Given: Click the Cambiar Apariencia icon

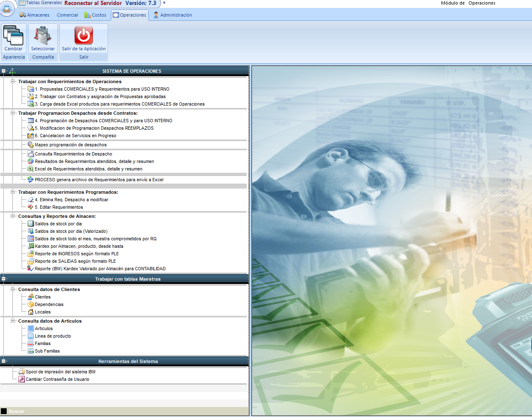Looking at the screenshot, I should tap(13, 35).
